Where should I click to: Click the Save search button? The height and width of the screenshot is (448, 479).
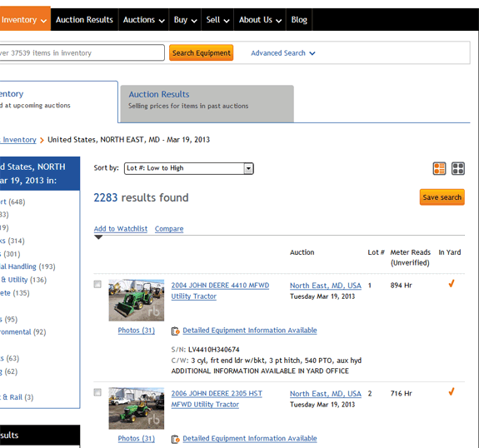[x=442, y=197]
